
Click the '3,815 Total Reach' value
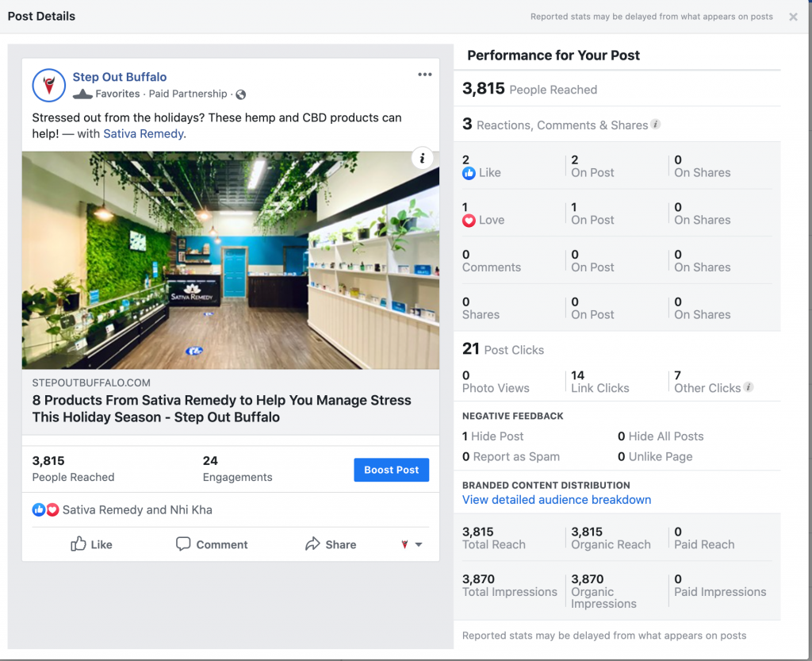click(494, 538)
